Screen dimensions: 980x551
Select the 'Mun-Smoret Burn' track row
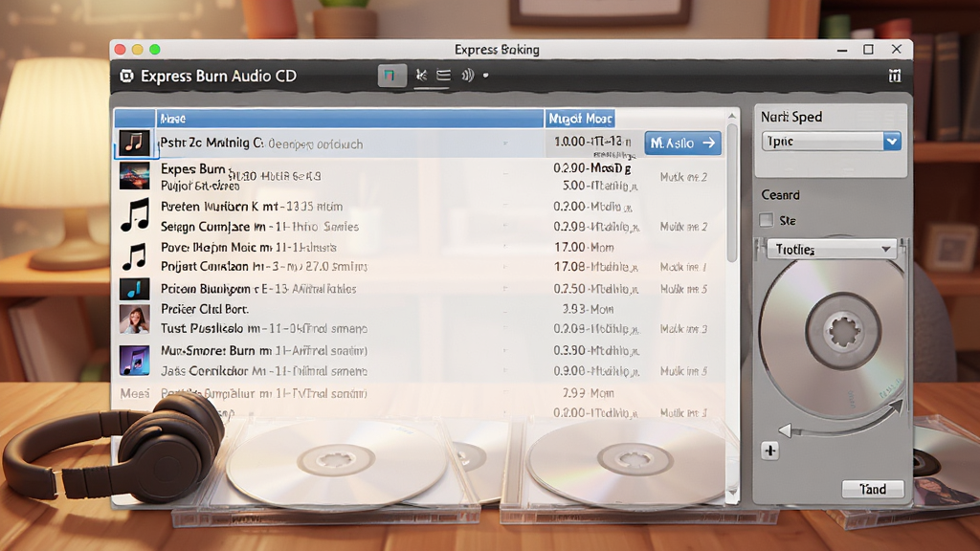tap(264, 350)
